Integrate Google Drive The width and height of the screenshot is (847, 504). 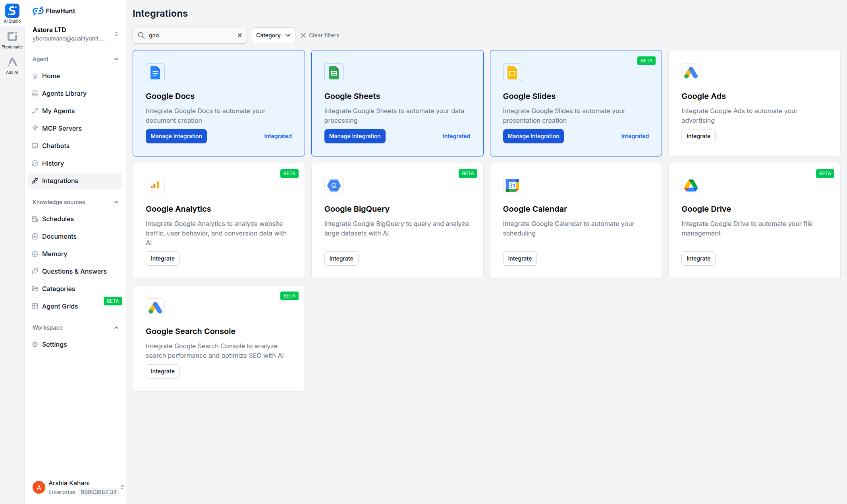click(698, 258)
